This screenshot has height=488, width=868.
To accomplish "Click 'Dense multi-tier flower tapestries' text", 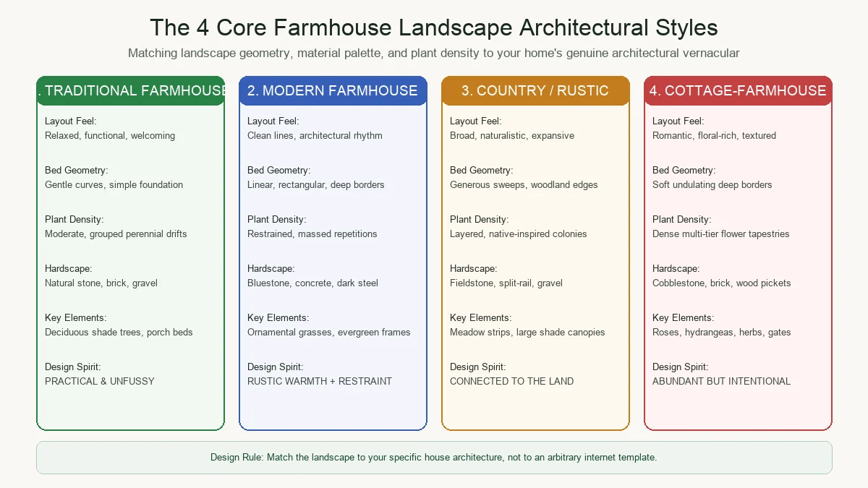I will pyautogui.click(x=721, y=234).
